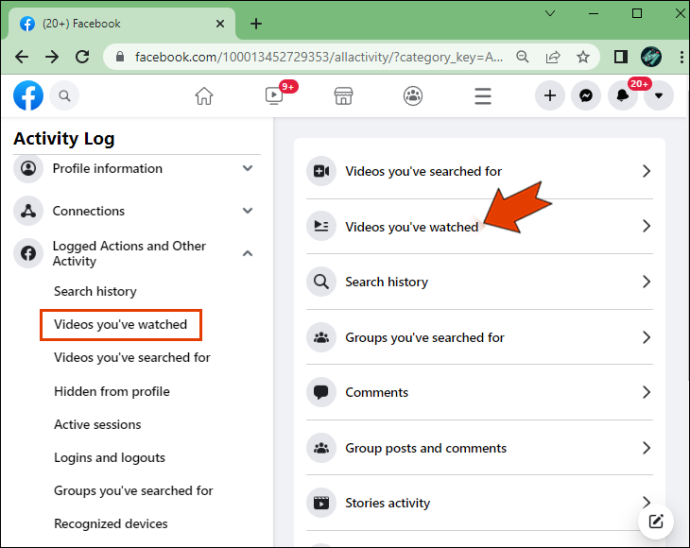690x548 pixels.
Task: Open the Notifications bell icon
Action: pyautogui.click(x=622, y=96)
